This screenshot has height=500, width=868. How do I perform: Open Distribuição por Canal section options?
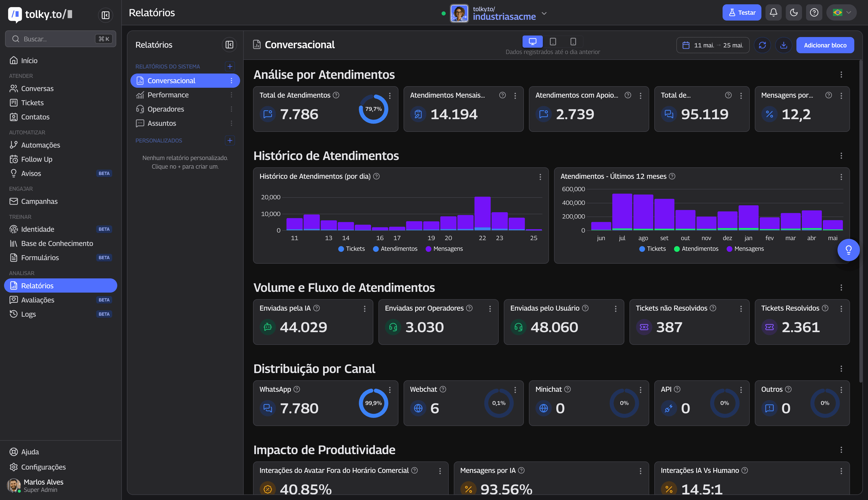coord(841,369)
